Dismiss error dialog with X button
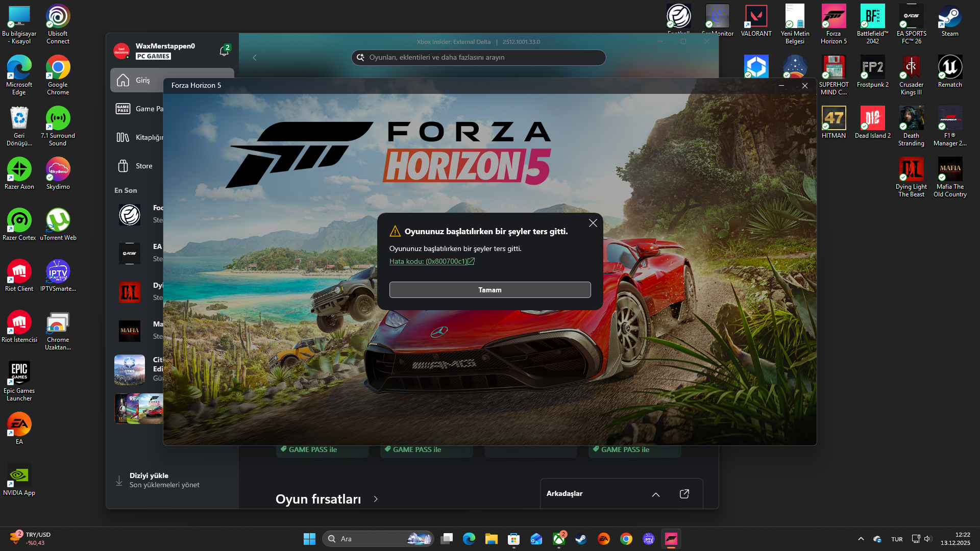The height and width of the screenshot is (551, 980). coord(593,223)
